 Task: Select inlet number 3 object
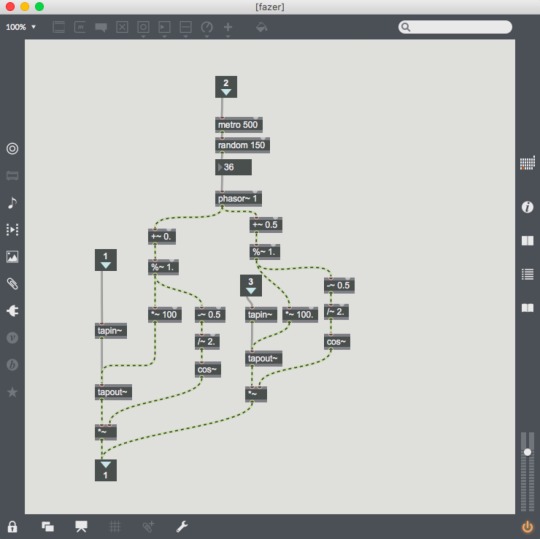[251, 285]
